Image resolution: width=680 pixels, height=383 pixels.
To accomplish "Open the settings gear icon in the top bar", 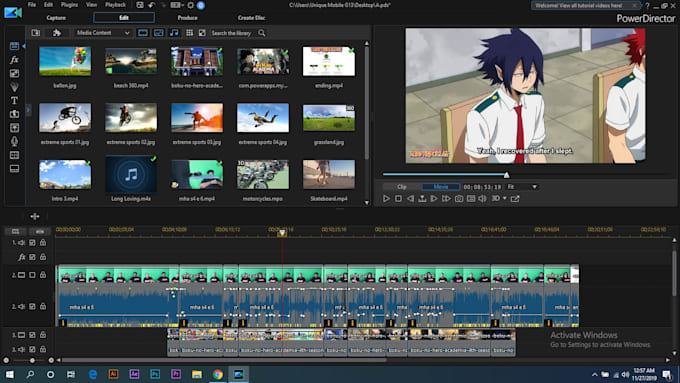I will [x=190, y=5].
